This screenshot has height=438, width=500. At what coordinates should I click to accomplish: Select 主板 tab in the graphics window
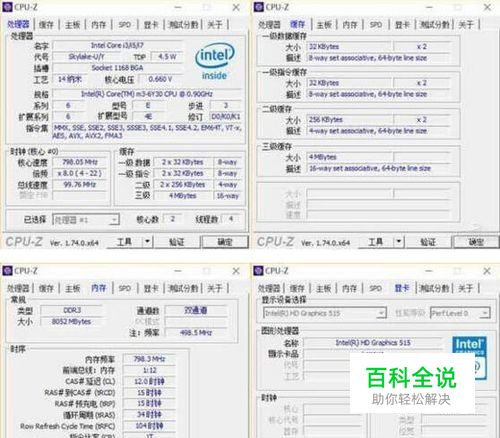coord(323,288)
